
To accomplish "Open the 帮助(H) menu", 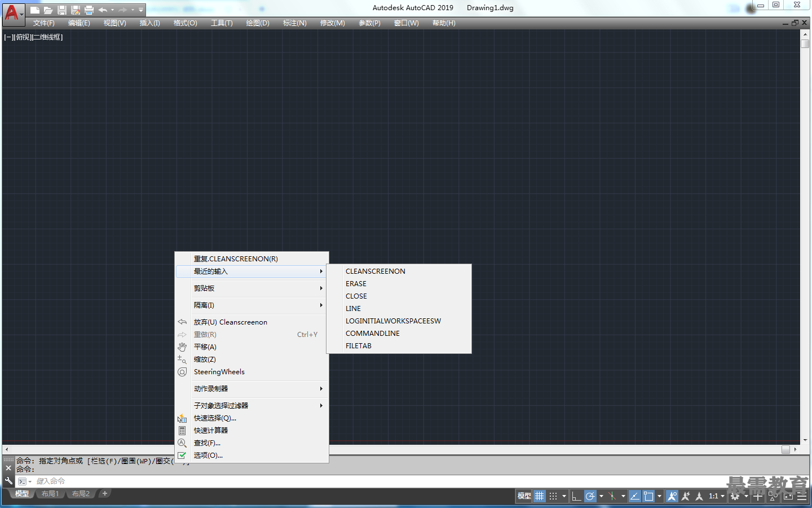I will (444, 23).
